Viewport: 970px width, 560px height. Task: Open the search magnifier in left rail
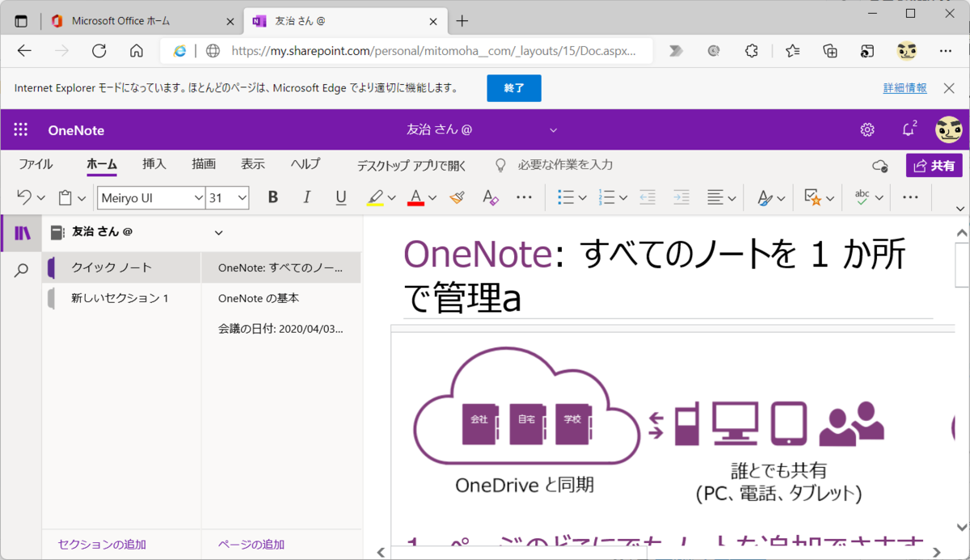point(22,271)
